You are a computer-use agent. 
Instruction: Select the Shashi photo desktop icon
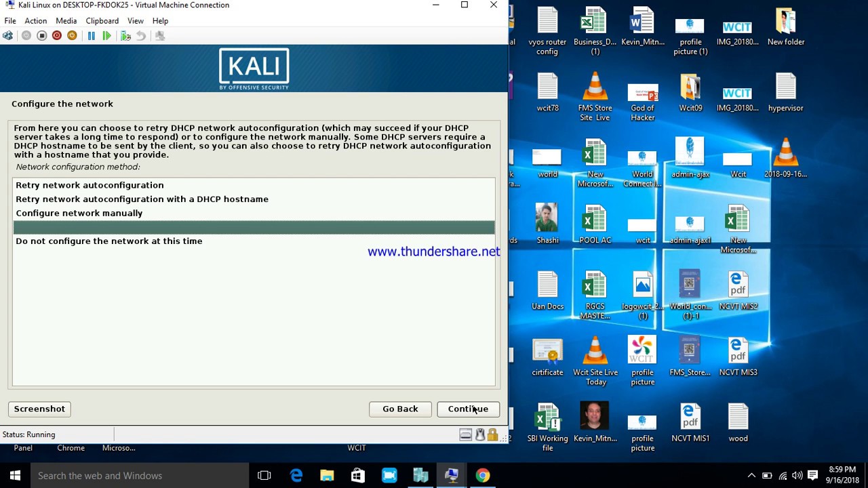point(547,225)
